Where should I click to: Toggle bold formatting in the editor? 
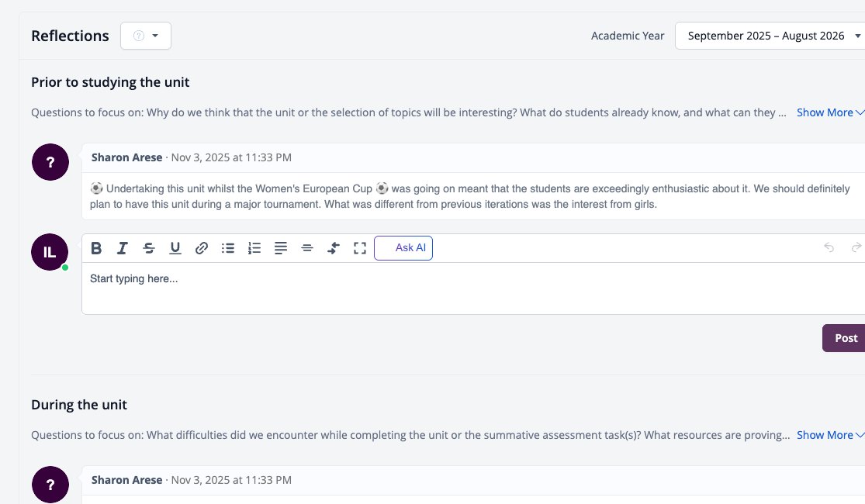click(96, 248)
